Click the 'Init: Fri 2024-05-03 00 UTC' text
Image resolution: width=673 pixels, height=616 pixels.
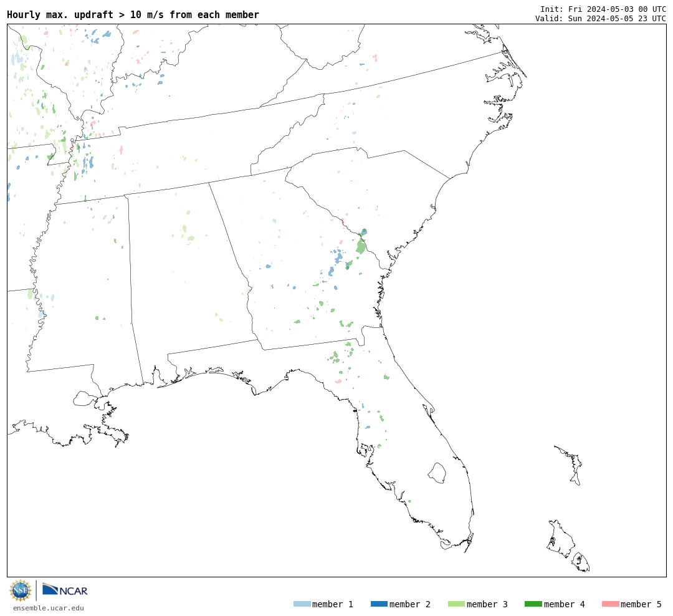click(603, 9)
